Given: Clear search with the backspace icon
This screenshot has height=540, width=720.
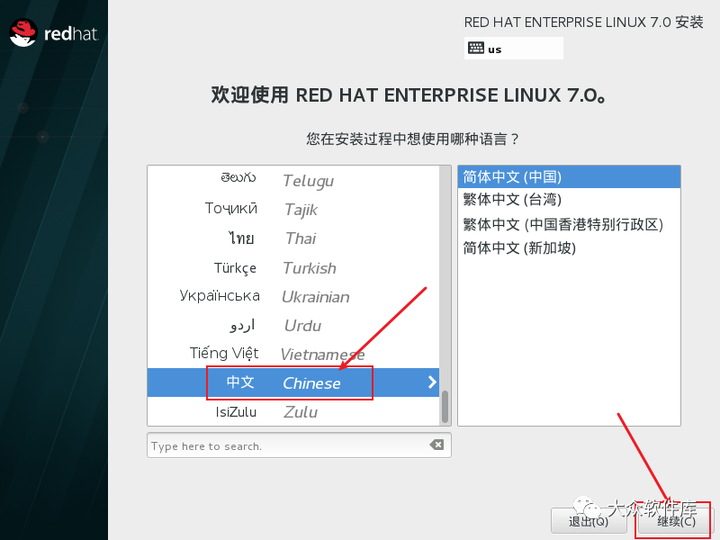Looking at the screenshot, I should pyautogui.click(x=437, y=444).
